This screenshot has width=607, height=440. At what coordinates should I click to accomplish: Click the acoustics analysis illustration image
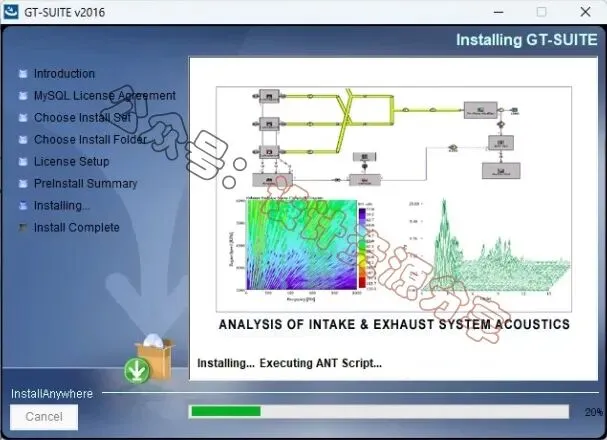coord(394,199)
